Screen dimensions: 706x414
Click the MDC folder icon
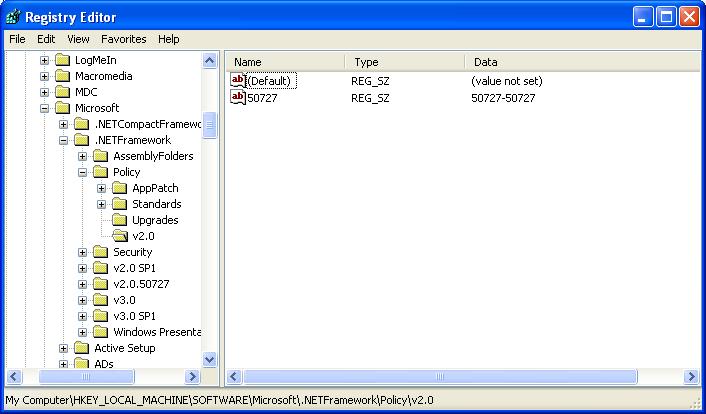click(x=63, y=92)
